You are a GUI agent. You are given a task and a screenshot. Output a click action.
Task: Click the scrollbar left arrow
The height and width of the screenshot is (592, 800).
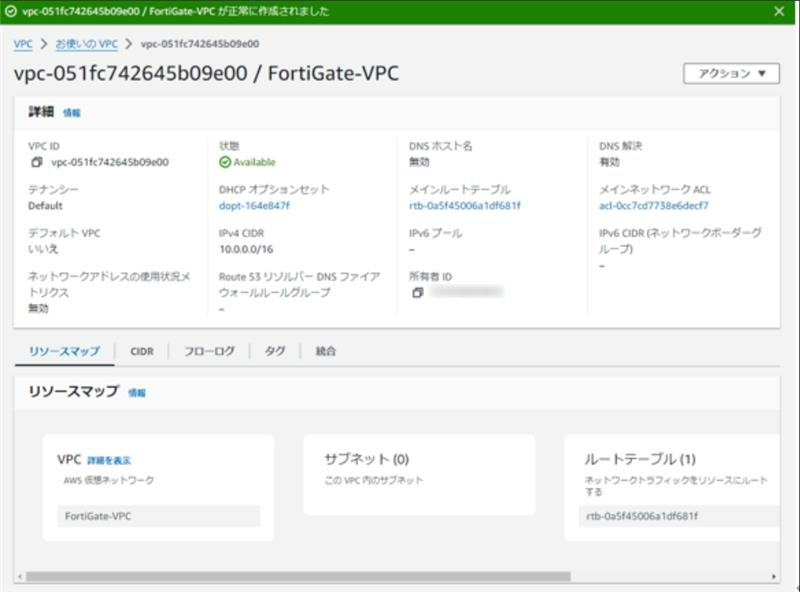pos(20,577)
